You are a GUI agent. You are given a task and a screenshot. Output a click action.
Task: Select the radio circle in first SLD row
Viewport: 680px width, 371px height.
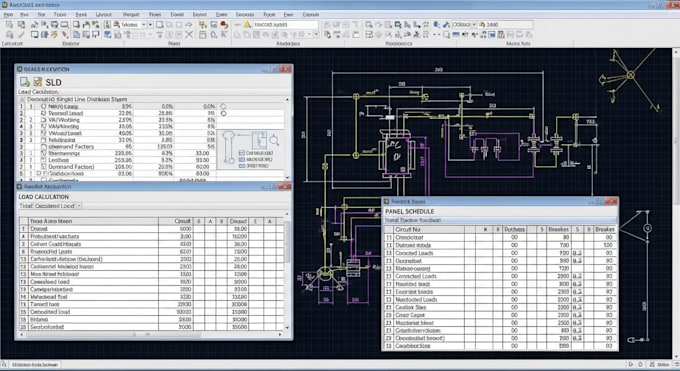point(223,106)
